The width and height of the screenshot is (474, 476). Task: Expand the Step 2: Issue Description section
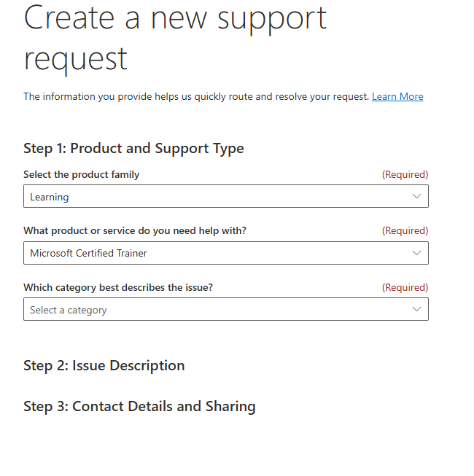[104, 365]
